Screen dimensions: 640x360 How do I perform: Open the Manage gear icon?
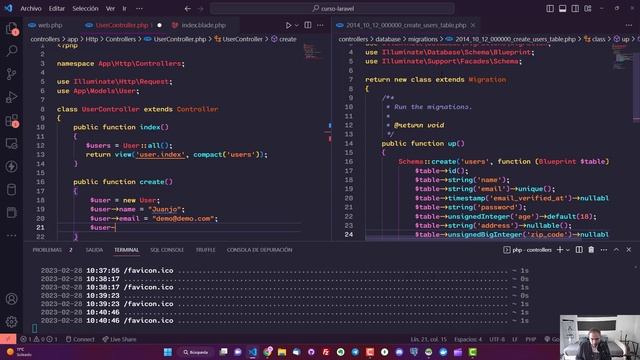(x=11, y=322)
